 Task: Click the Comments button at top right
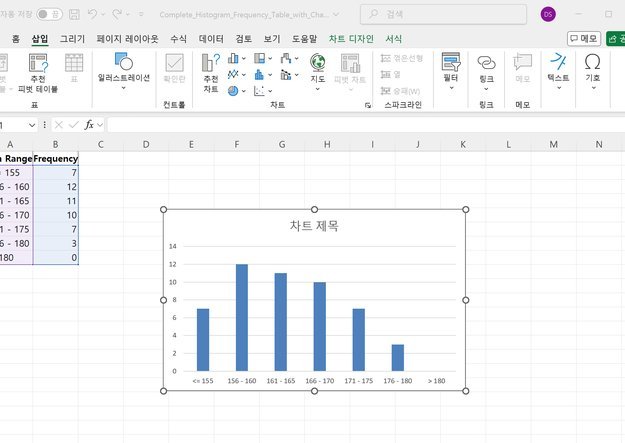coord(584,39)
